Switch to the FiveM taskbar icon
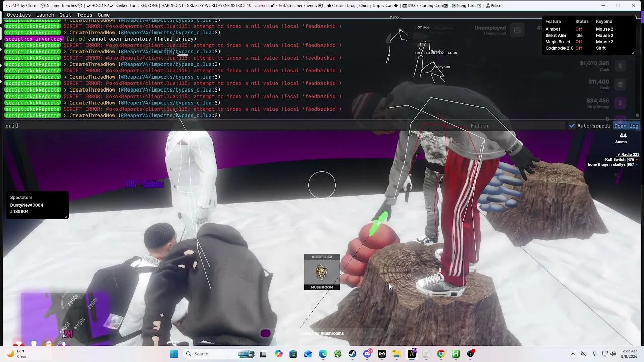Viewport: 644px width, 362px height. click(x=412, y=354)
